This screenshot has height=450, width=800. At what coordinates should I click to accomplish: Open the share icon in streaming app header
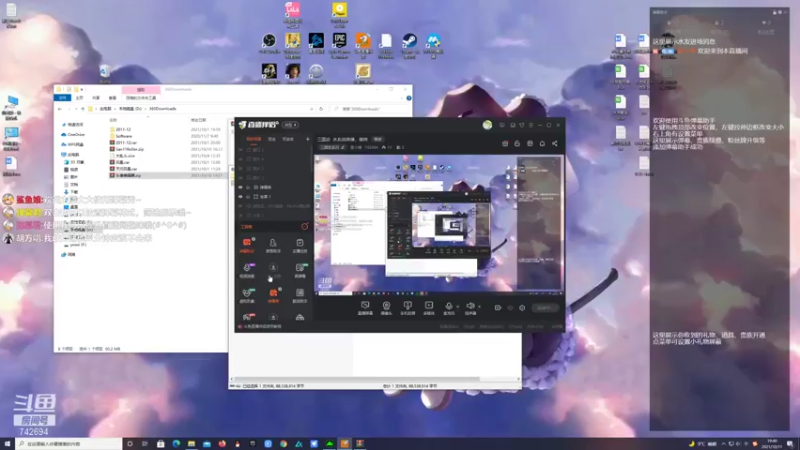tap(555, 143)
